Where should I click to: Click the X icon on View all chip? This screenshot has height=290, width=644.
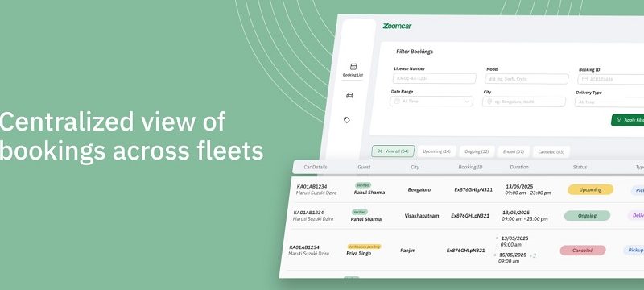tap(380, 151)
